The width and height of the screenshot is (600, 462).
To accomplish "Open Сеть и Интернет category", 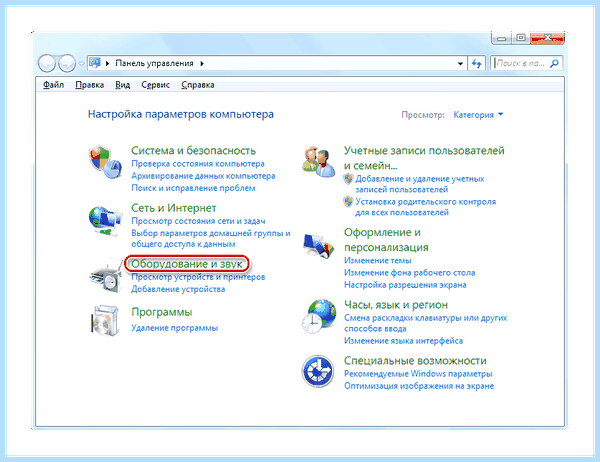I will pyautogui.click(x=174, y=208).
